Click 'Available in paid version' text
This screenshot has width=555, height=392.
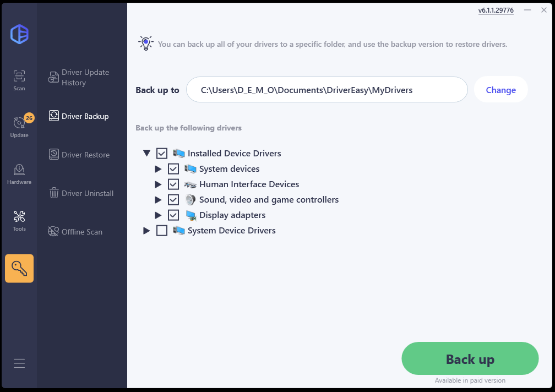(470, 380)
